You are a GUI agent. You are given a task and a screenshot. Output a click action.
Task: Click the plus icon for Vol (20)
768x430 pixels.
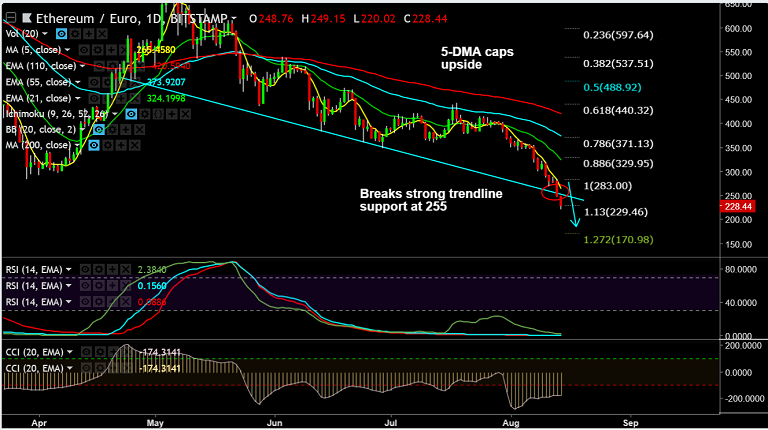[x=89, y=34]
